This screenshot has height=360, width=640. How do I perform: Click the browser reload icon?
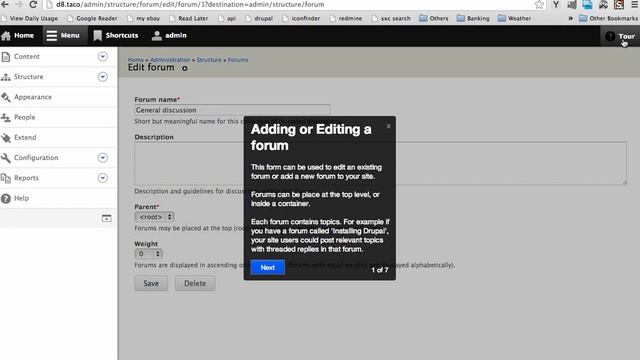[33, 4]
